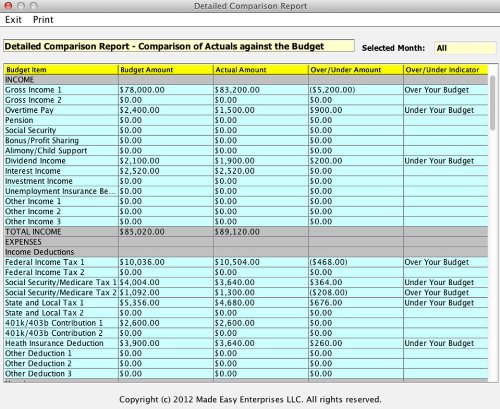The width and height of the screenshot is (500, 409).
Task: Select the Dividend Income row
Action: (246, 161)
